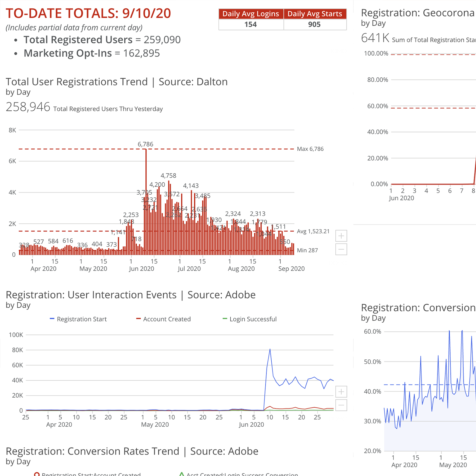Click the Jul 2020 axis label
Image resolution: width=476 pixels, height=476 pixels.
(x=189, y=269)
